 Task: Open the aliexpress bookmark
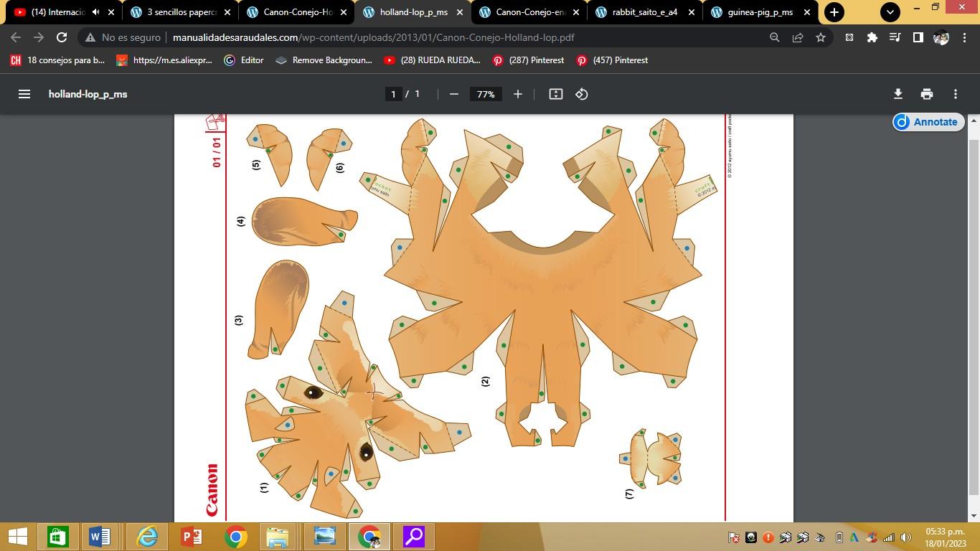[x=164, y=60]
